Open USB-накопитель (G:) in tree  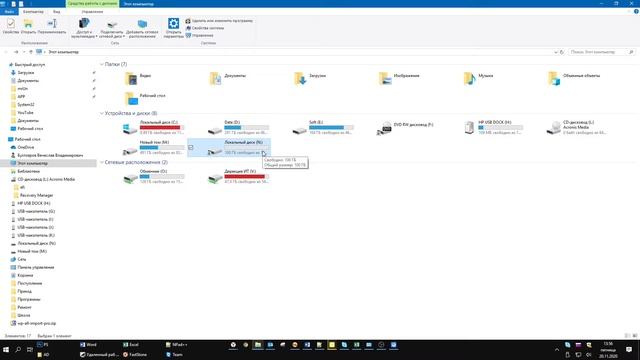click(x=36, y=211)
